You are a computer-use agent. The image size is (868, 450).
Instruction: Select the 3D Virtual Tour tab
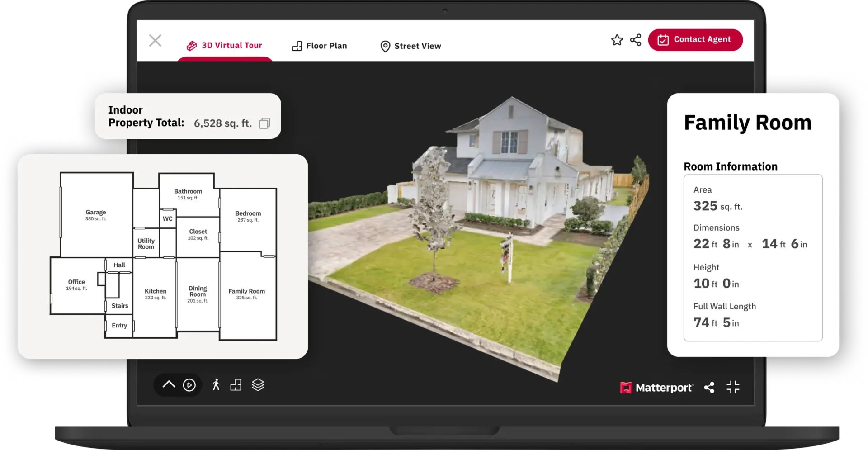(225, 46)
